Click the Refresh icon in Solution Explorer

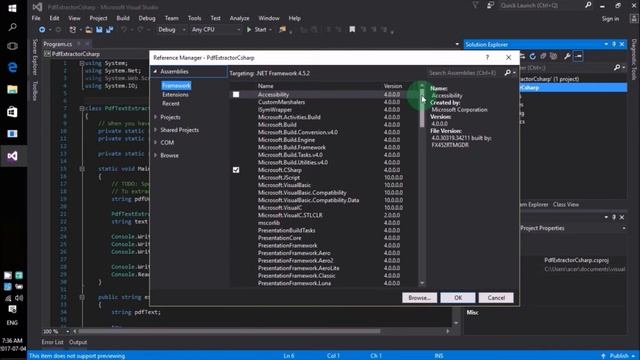point(533,56)
